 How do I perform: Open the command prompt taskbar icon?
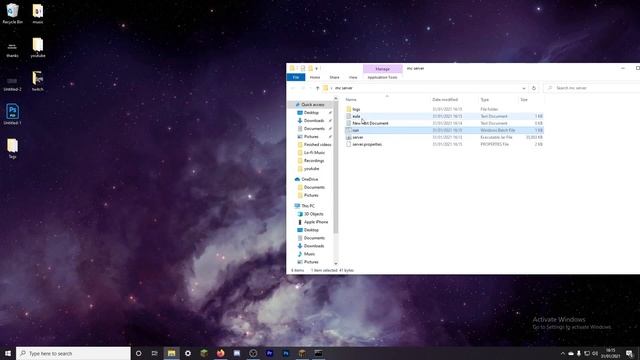pos(318,353)
